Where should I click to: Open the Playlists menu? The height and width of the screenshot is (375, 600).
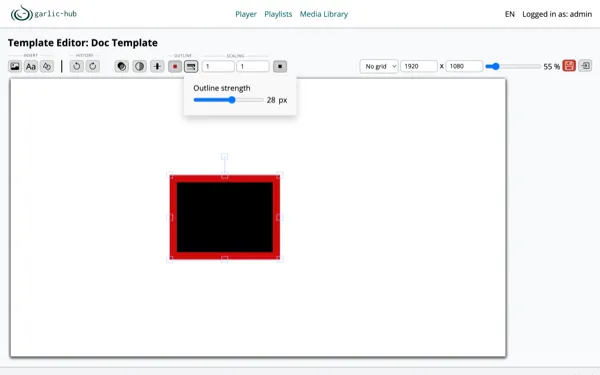[278, 14]
